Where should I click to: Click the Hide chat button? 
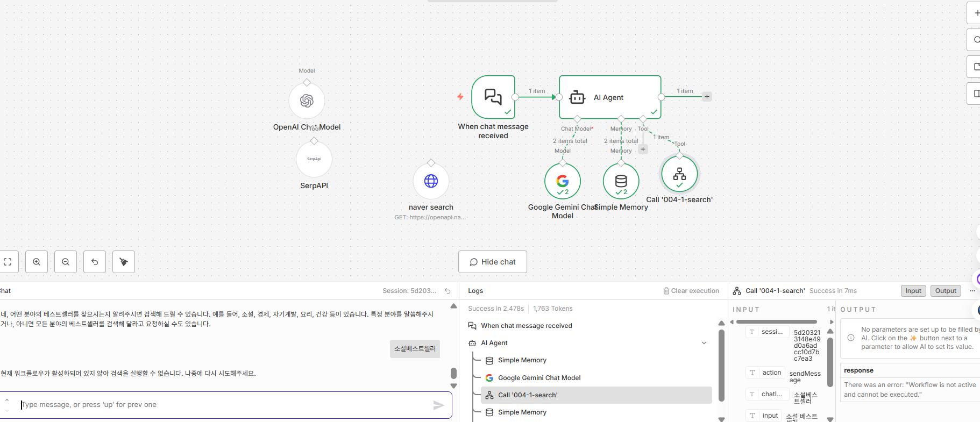click(493, 262)
